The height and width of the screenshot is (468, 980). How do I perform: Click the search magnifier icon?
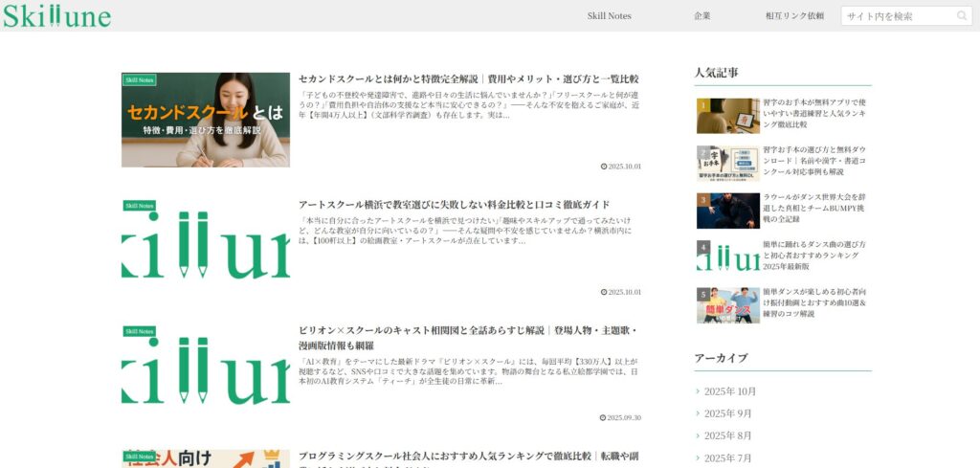pos(962,16)
